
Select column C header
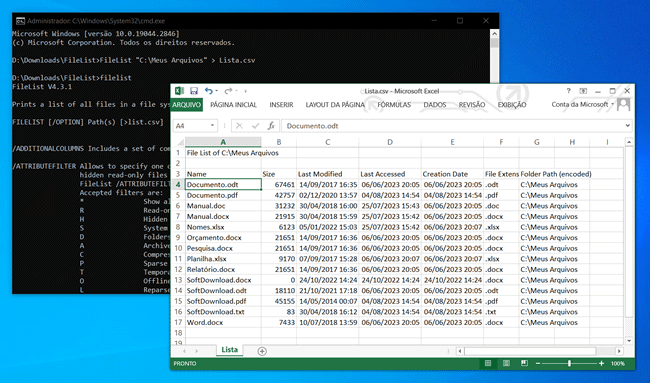click(x=327, y=142)
